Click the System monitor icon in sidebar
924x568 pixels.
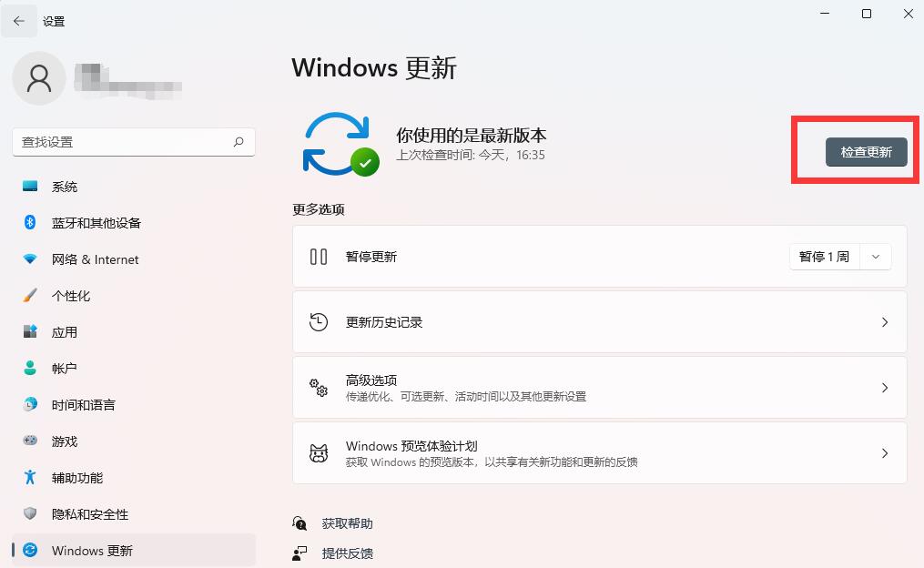[x=30, y=187]
